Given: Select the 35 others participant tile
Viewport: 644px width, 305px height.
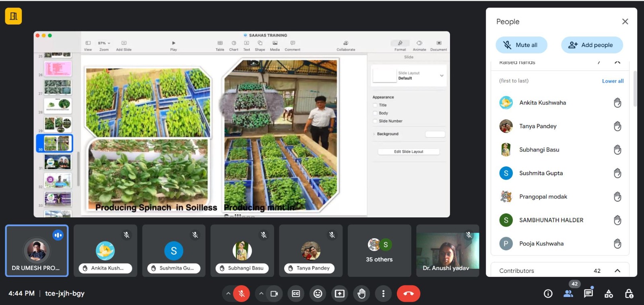Looking at the screenshot, I should tap(379, 251).
